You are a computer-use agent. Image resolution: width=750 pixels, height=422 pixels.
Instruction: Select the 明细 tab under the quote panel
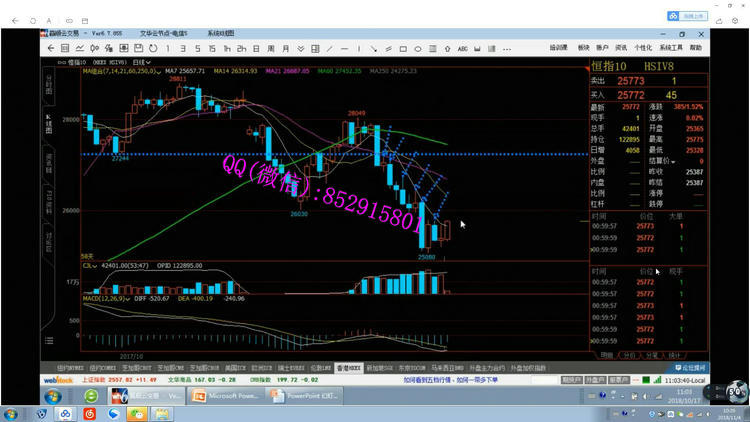(606, 355)
